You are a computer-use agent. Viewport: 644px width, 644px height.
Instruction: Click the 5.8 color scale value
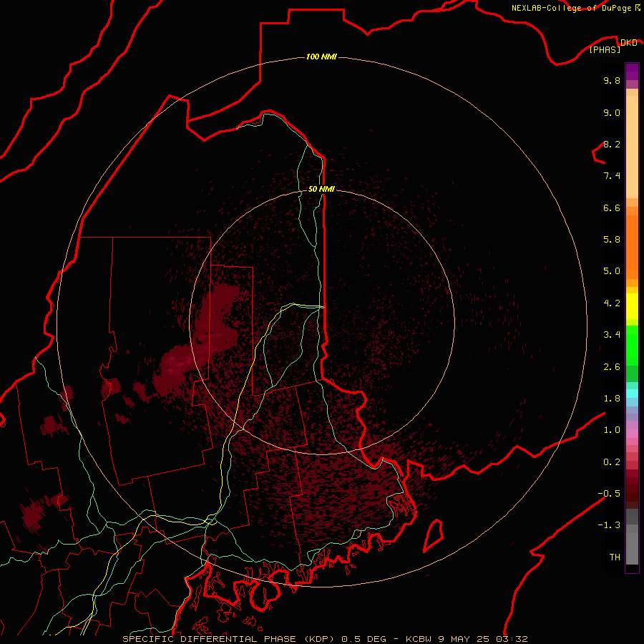612,240
